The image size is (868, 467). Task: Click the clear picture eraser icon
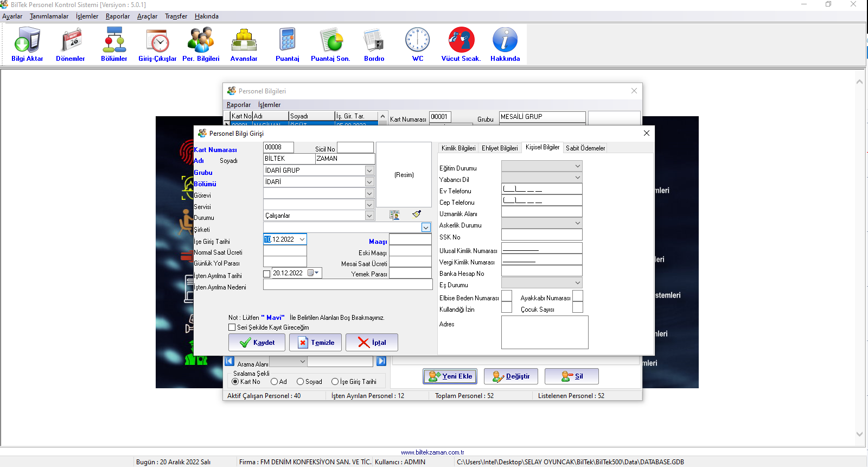tap(417, 214)
